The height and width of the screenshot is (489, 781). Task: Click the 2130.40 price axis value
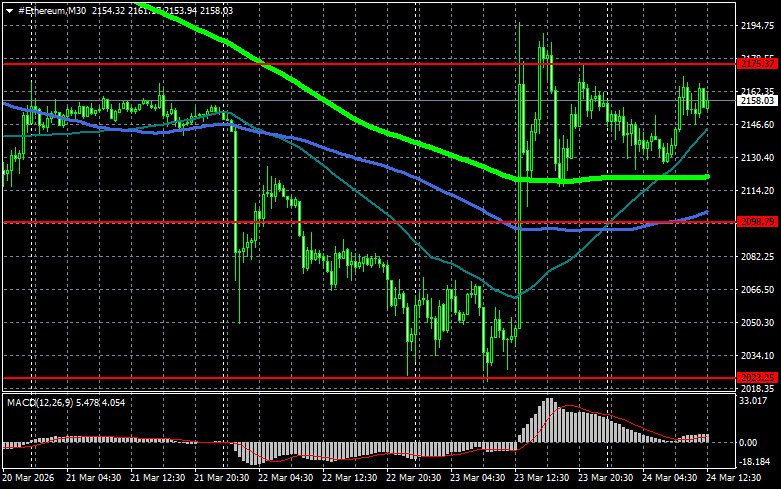(757, 157)
